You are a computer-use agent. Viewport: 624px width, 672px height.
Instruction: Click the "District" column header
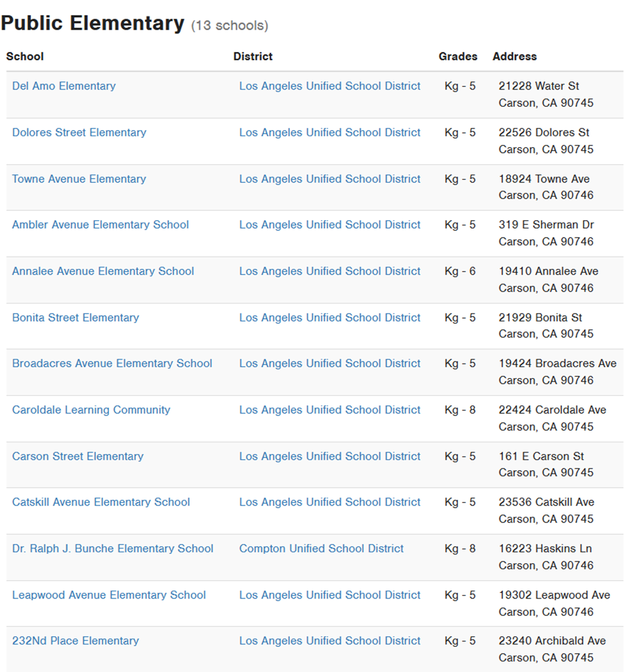(x=253, y=56)
